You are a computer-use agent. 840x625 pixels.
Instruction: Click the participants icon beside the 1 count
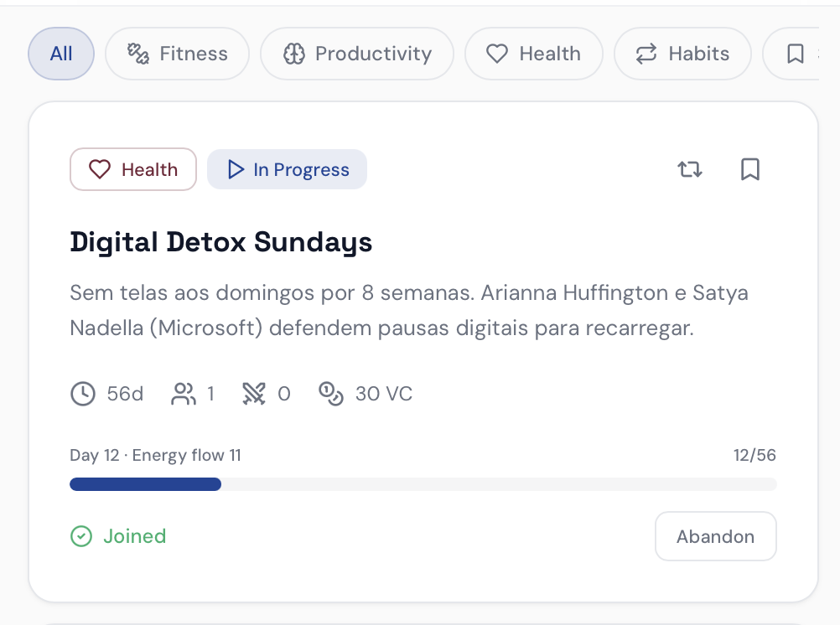pos(184,394)
